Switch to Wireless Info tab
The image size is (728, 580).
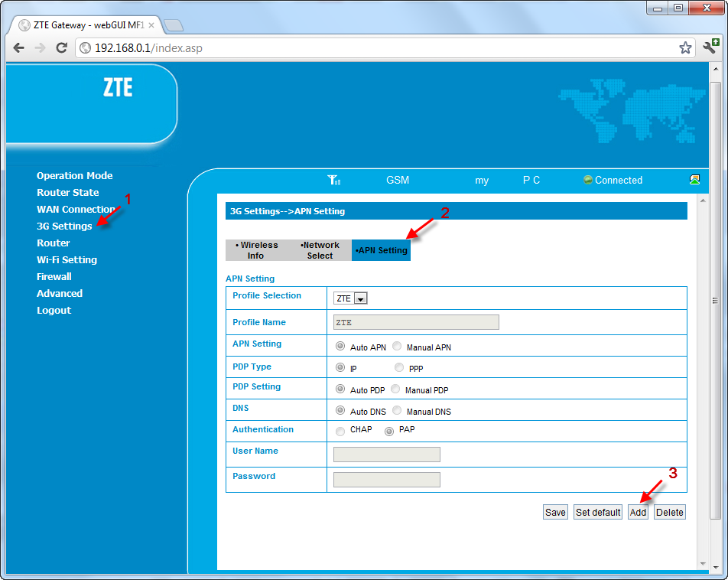click(x=257, y=250)
